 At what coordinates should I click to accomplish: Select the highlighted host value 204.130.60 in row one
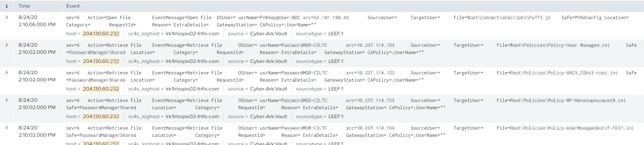[101, 33]
